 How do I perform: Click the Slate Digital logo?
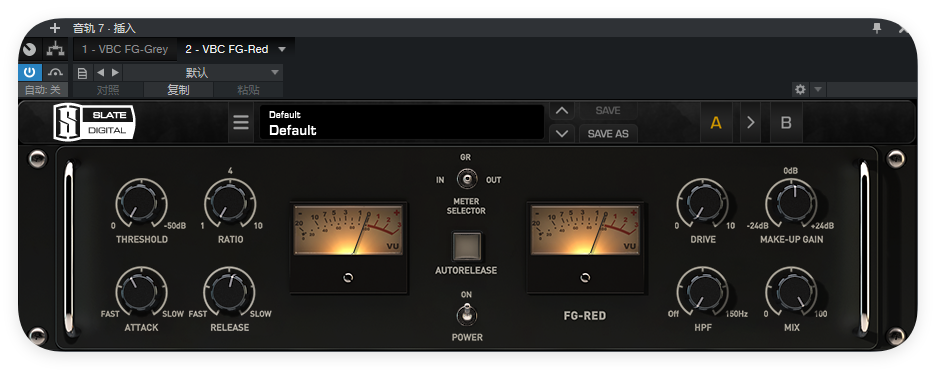pos(94,122)
